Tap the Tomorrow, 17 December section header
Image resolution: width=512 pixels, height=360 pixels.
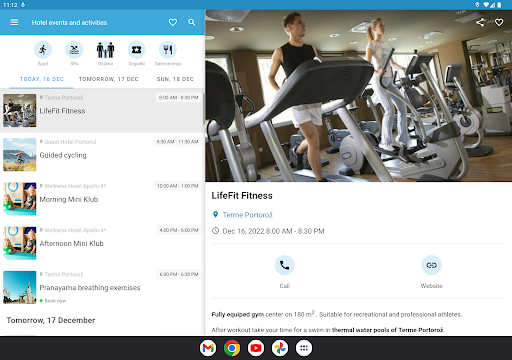pos(51,320)
